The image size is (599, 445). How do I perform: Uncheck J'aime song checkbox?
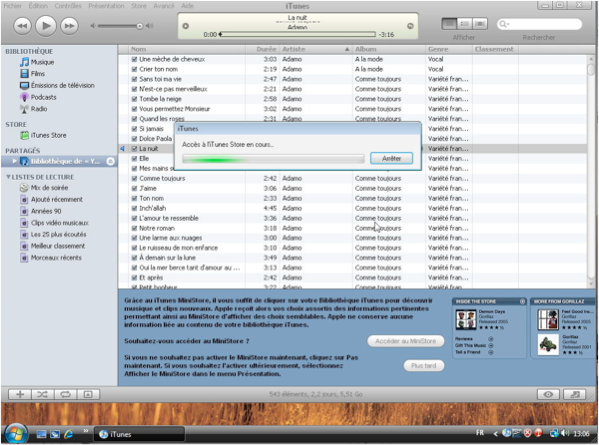134,188
